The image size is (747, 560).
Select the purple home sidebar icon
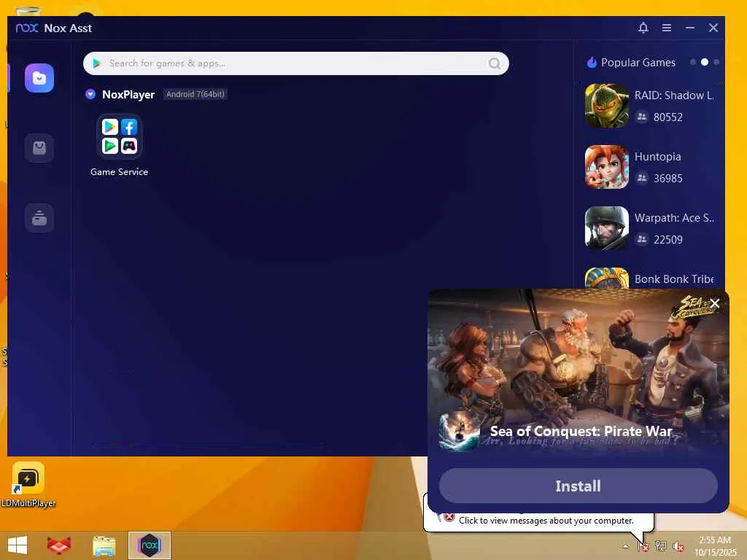(39, 78)
